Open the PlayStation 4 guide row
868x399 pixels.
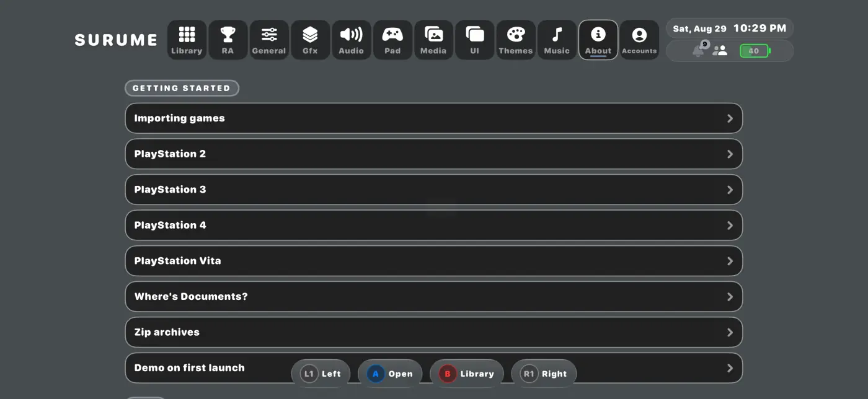(x=434, y=225)
